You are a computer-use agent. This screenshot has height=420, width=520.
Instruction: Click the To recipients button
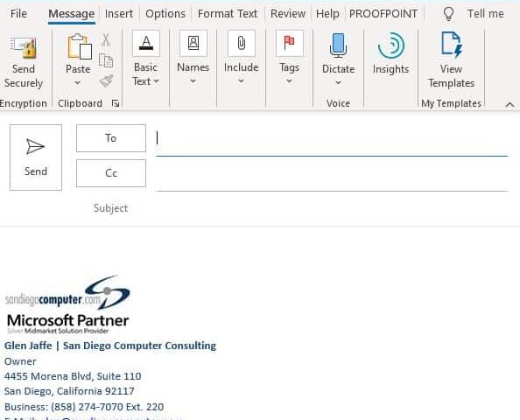[111, 138]
